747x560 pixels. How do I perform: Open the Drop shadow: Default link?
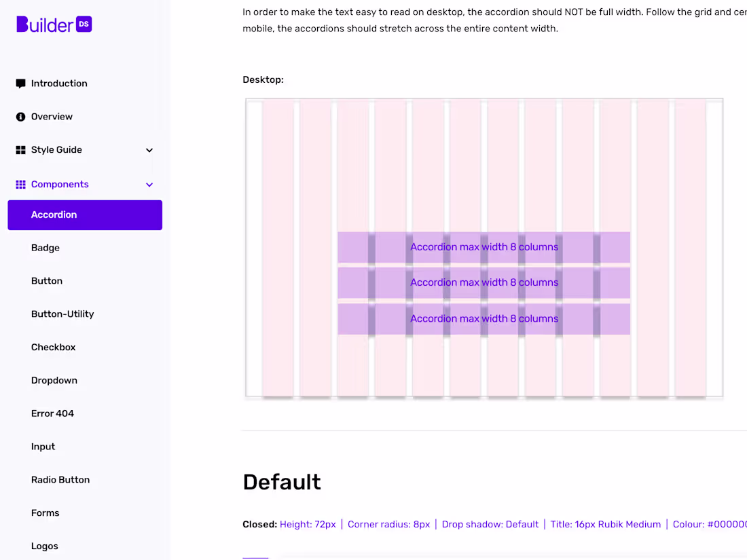(x=490, y=524)
